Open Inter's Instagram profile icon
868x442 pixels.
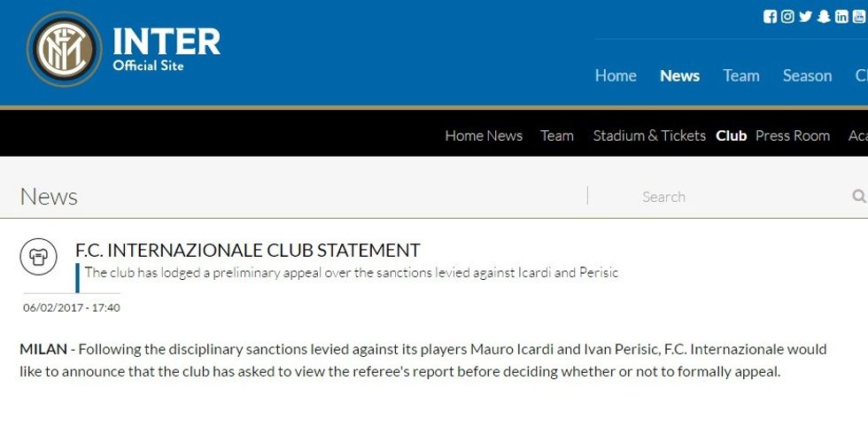point(787,17)
